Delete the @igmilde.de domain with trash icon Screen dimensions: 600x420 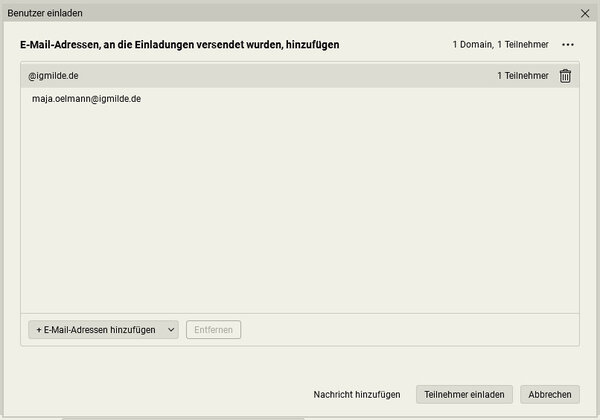(565, 76)
